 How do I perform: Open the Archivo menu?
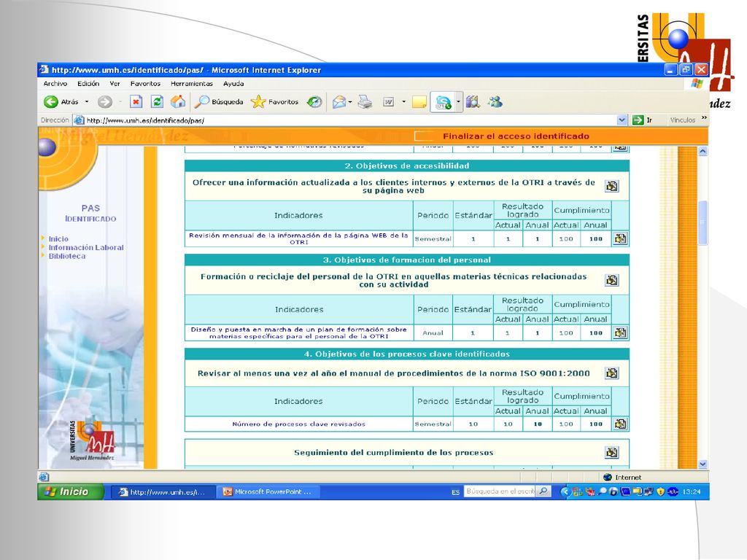click(55, 83)
